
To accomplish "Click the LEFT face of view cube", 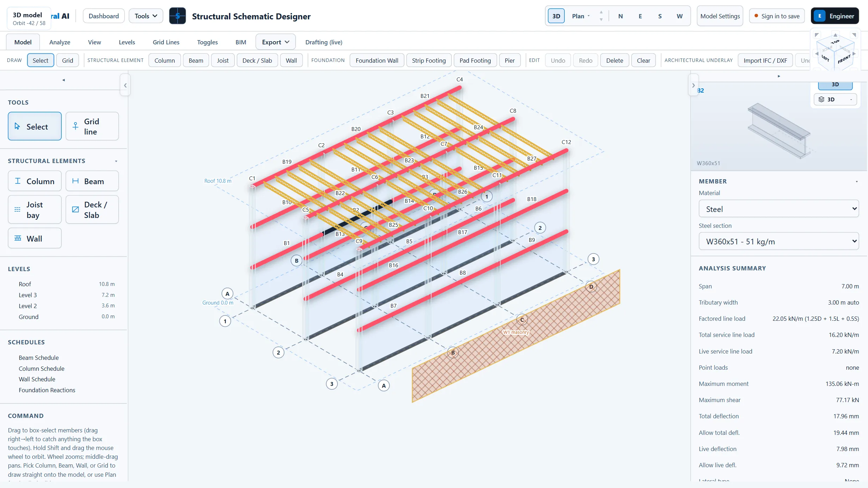I will 825,58.
